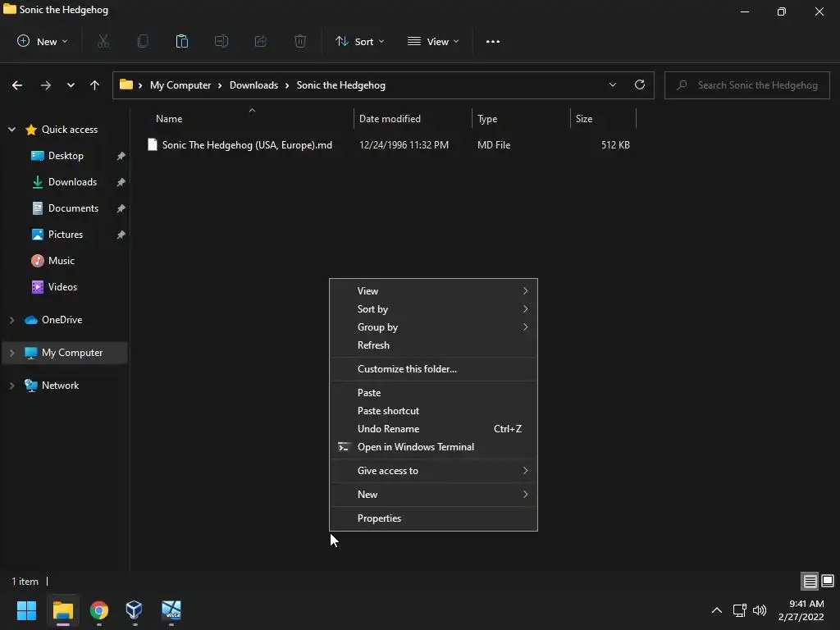Open the Sort dropdown in the toolbar
Screen dimensions: 840x630
pos(359,41)
